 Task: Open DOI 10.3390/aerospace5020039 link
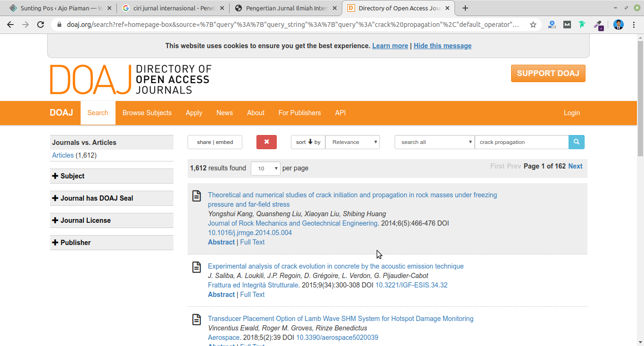point(337,338)
